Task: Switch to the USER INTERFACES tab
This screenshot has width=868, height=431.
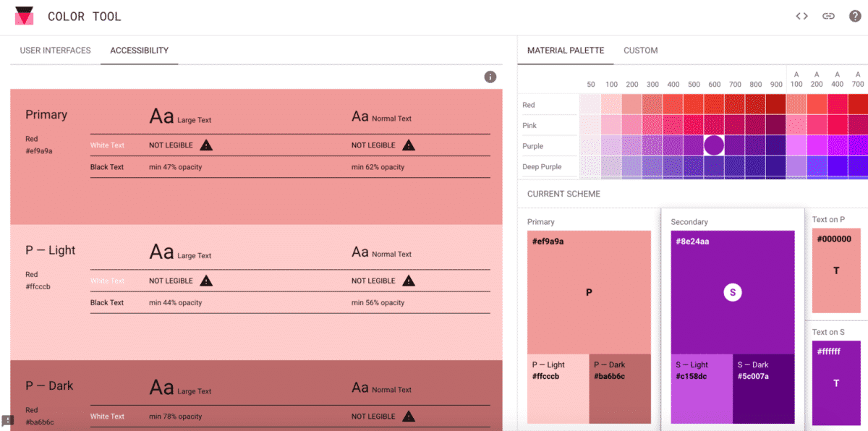Action: 54,50
